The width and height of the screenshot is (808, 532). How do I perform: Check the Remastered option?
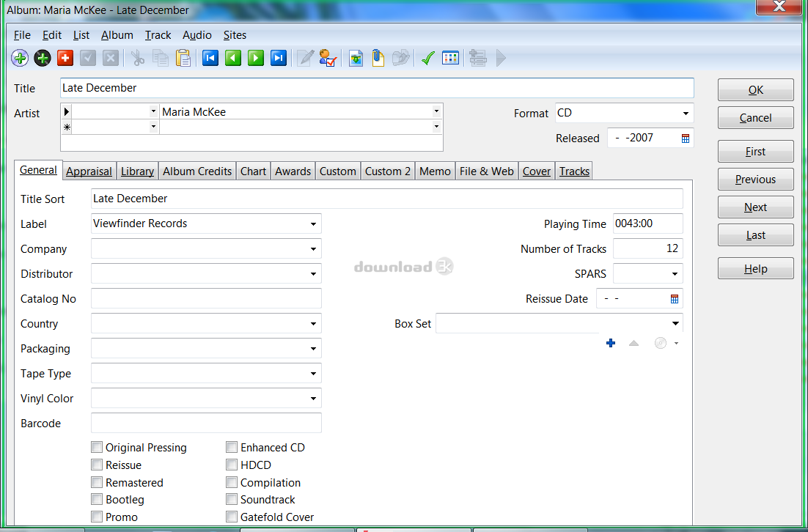pyautogui.click(x=97, y=482)
